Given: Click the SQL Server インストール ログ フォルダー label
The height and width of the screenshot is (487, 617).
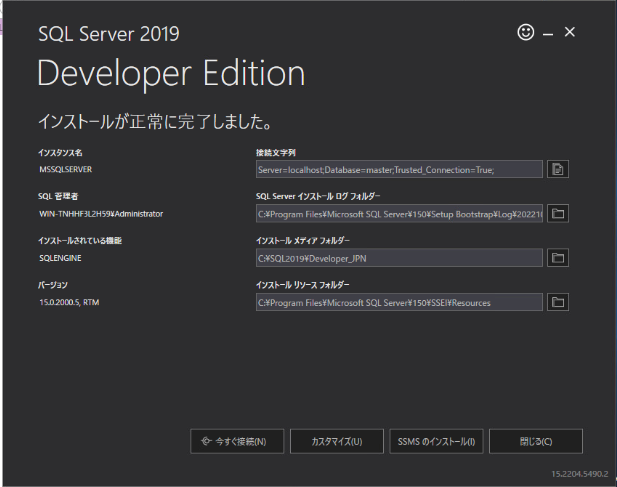Looking at the screenshot, I should (x=318, y=196).
